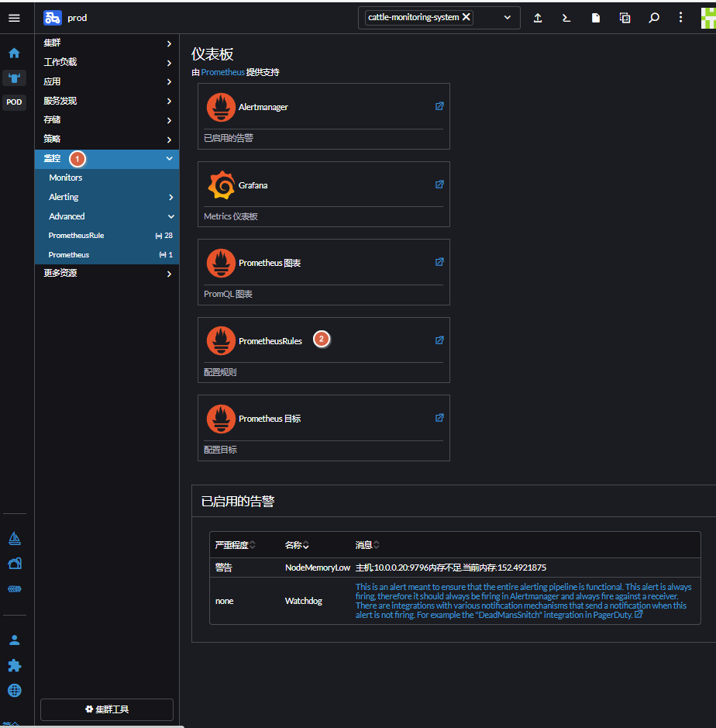Click the Prometheus link in subtitle

click(222, 72)
